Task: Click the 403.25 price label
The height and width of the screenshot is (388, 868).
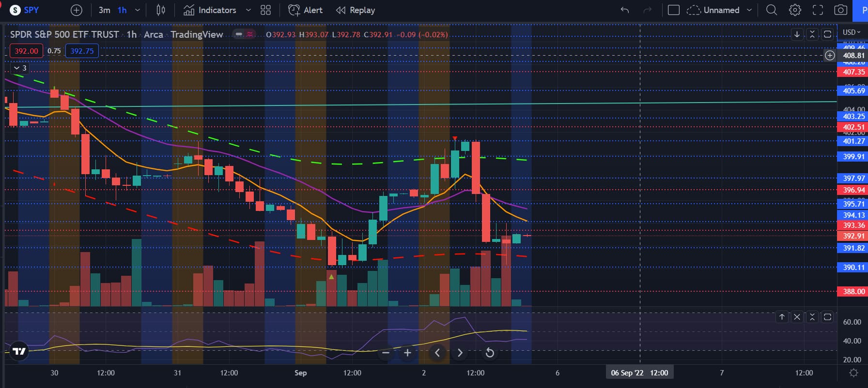Action: tap(853, 116)
